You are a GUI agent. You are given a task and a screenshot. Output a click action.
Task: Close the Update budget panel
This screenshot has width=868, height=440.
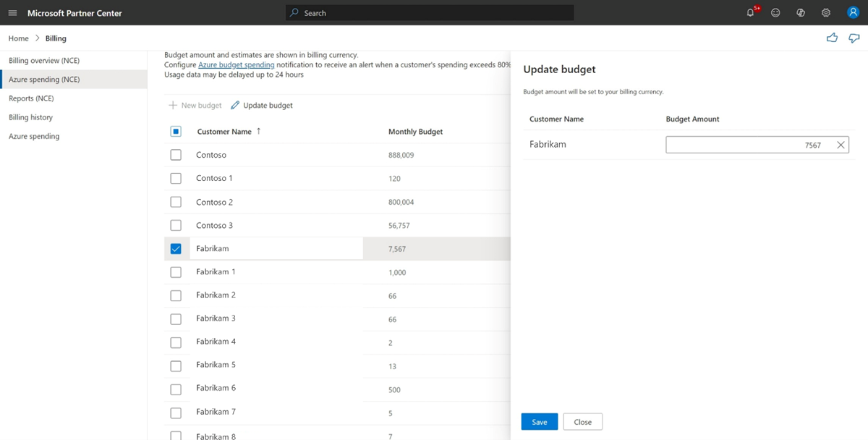tap(582, 422)
